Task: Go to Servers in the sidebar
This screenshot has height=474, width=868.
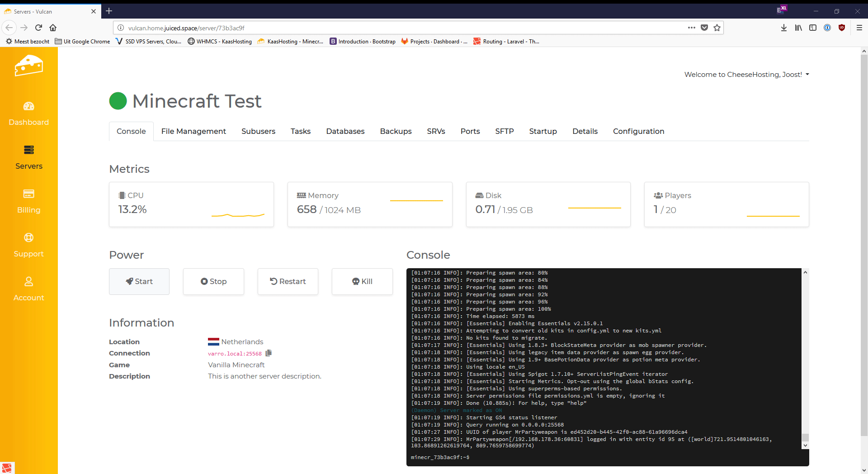Action: pyautogui.click(x=28, y=157)
